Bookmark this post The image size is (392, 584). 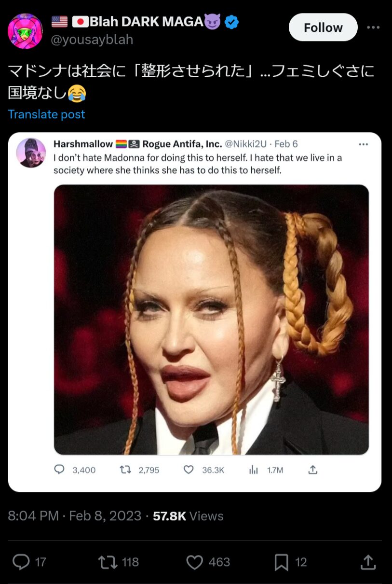282,562
